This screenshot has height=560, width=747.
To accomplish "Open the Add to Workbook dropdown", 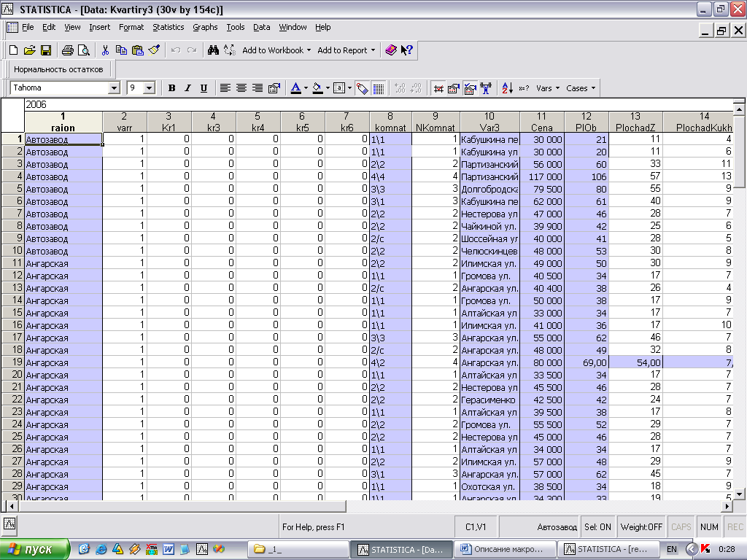I will pyautogui.click(x=276, y=50).
